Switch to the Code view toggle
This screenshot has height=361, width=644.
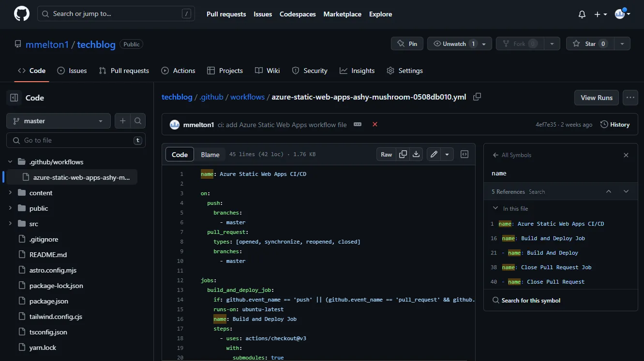[180, 155]
